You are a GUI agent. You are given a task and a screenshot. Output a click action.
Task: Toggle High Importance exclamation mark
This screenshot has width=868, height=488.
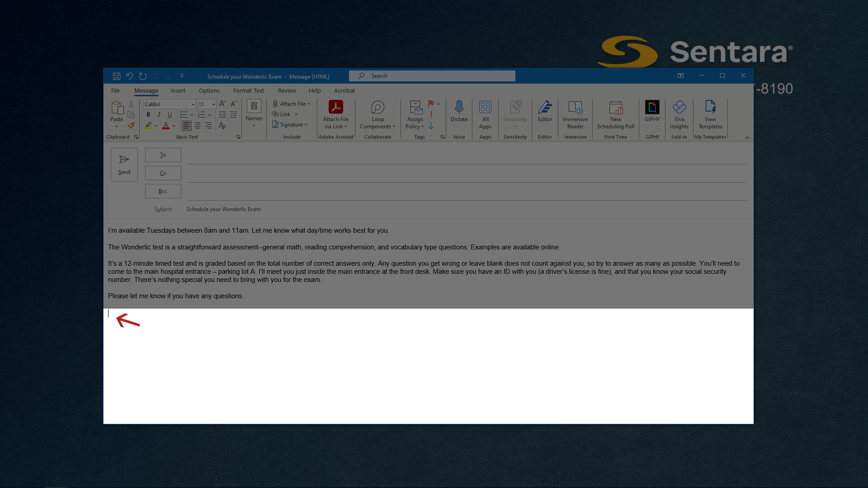(431, 115)
